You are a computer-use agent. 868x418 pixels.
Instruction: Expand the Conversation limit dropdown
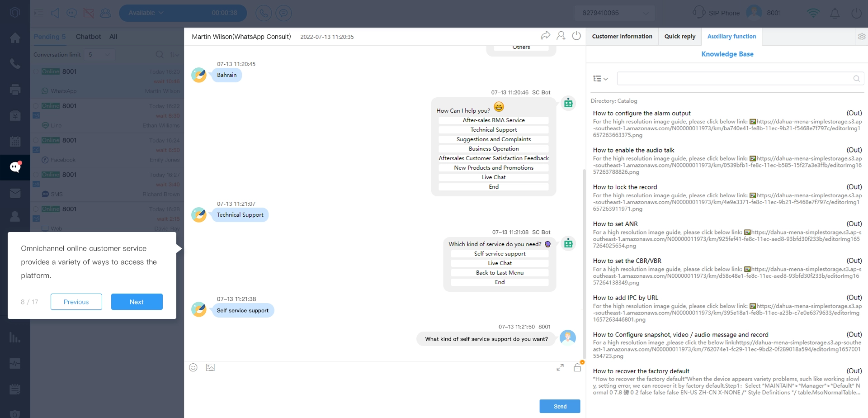(99, 55)
